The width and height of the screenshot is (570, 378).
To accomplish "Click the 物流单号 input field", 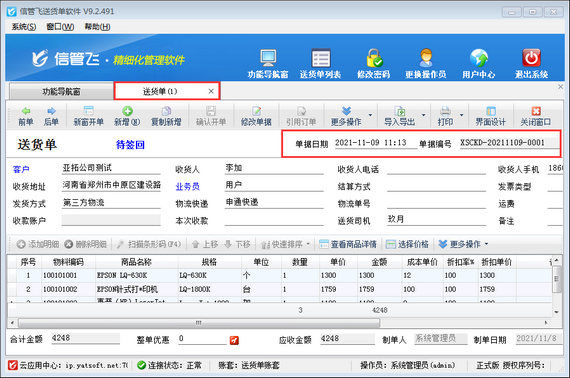I will tap(436, 203).
